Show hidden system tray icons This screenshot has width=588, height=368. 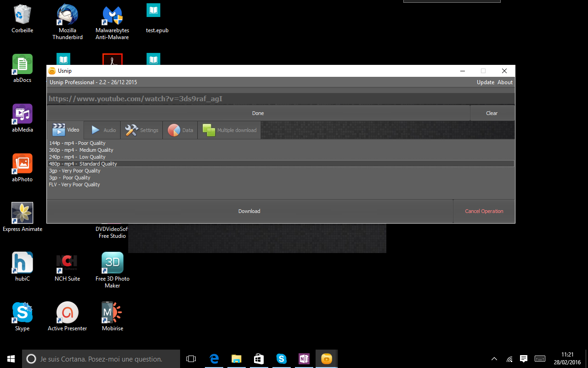pyautogui.click(x=494, y=359)
